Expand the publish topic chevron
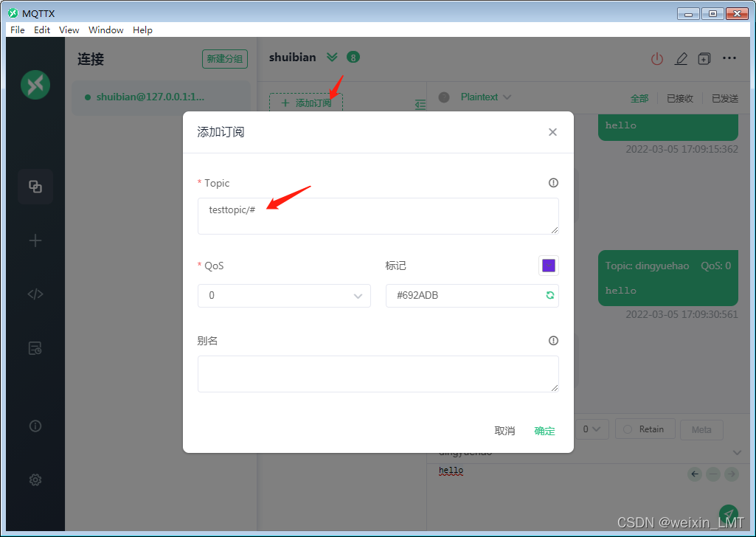 [737, 452]
